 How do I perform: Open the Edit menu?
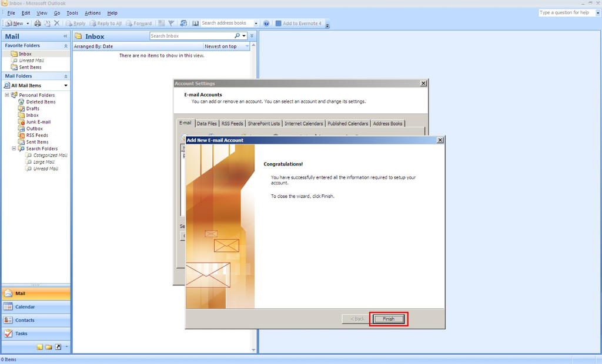(26, 13)
